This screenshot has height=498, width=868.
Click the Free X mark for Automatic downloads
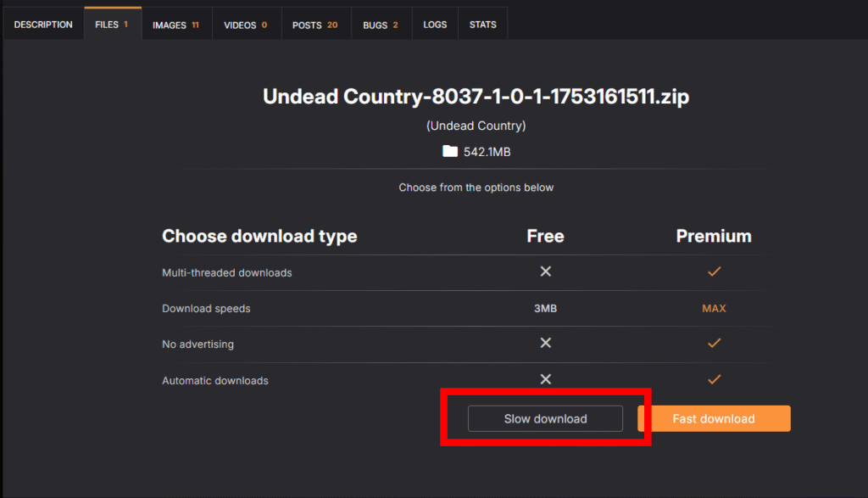(x=546, y=379)
